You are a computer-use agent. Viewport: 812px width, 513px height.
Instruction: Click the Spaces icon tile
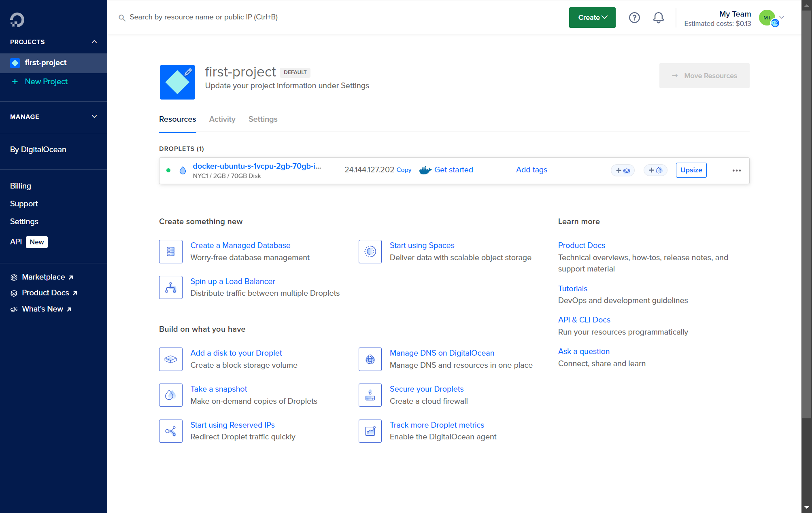click(x=370, y=252)
